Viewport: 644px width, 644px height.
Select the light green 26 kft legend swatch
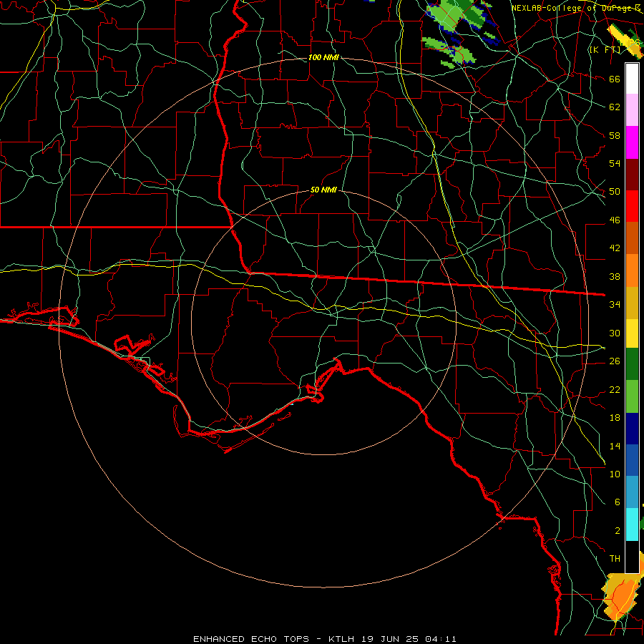pos(632,396)
